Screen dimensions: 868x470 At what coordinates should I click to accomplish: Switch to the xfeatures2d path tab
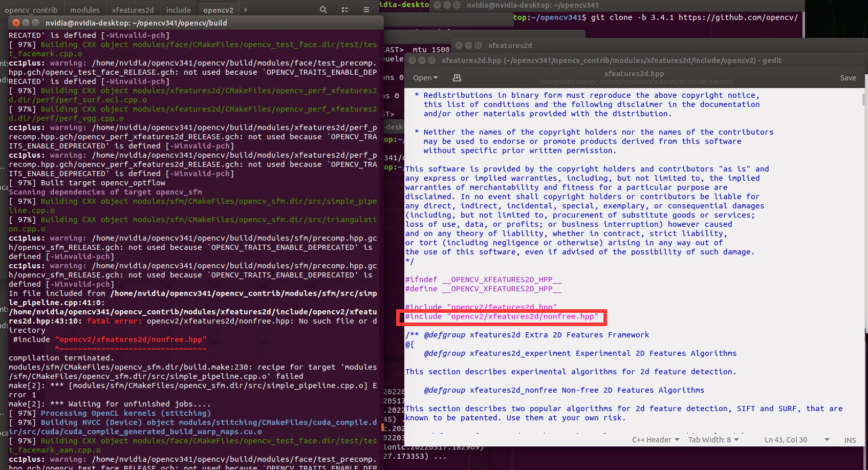coord(133,9)
